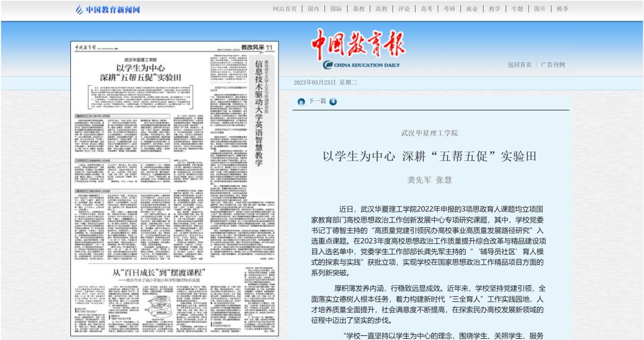Click the previous-article arrow icon before 下一篇
The height and width of the screenshot is (340, 644).
301,102
